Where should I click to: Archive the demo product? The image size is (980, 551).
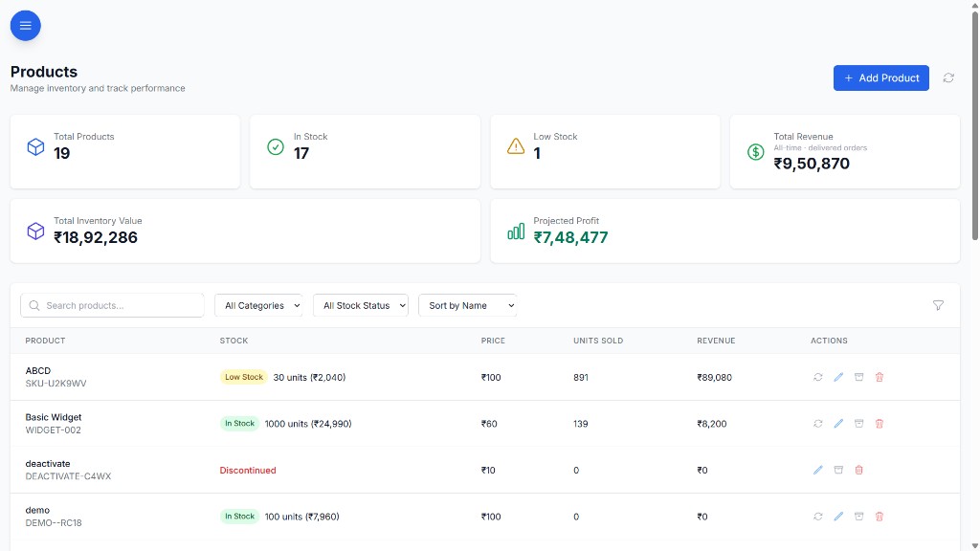pyautogui.click(x=858, y=517)
